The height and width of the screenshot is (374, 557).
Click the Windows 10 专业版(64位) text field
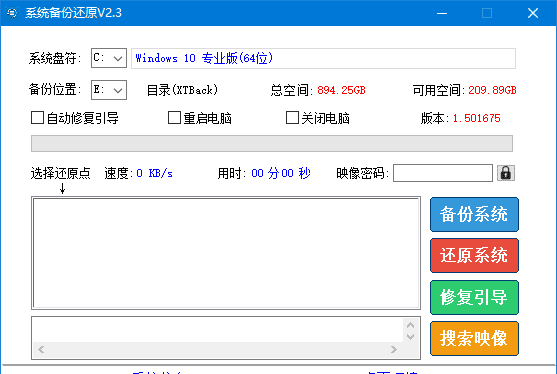click(x=323, y=58)
